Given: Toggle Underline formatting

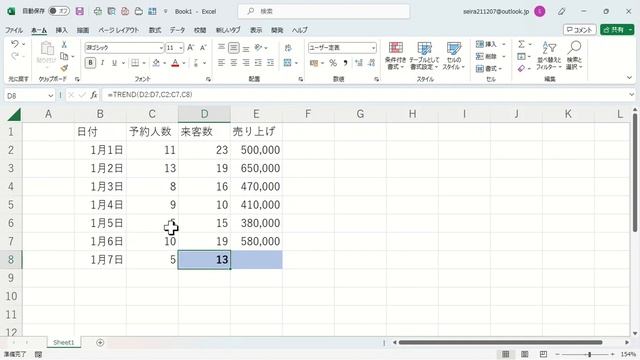Looking at the screenshot, I should (114, 63).
